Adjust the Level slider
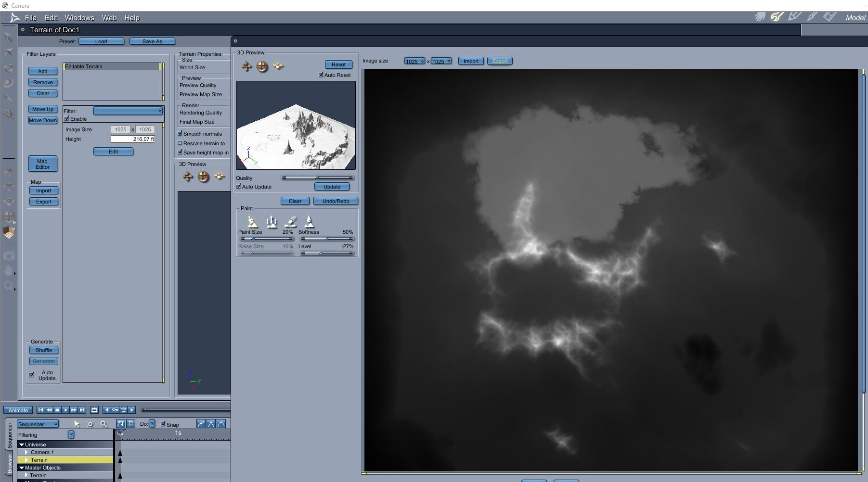The height and width of the screenshot is (482, 868). click(x=326, y=253)
